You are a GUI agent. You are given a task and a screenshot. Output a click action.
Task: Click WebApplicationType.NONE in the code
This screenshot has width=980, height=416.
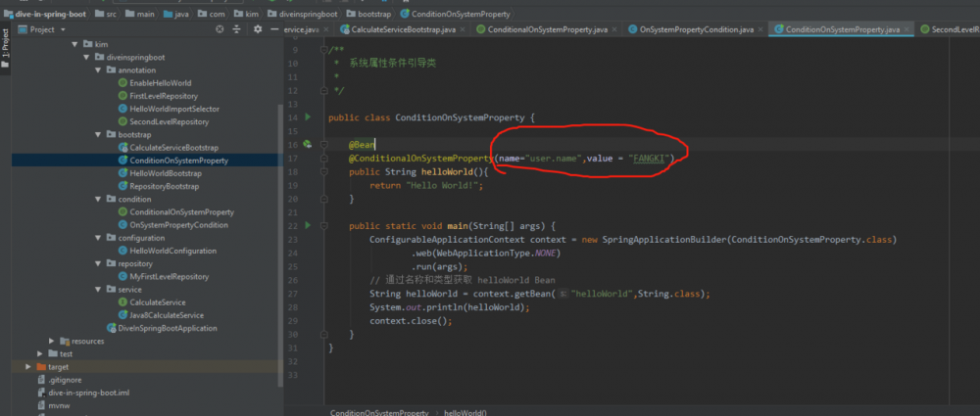coord(498,253)
